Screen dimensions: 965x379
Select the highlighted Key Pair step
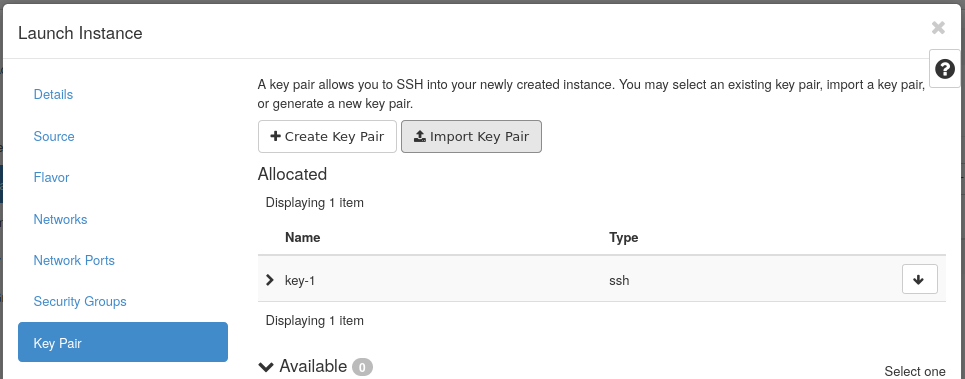tap(123, 342)
